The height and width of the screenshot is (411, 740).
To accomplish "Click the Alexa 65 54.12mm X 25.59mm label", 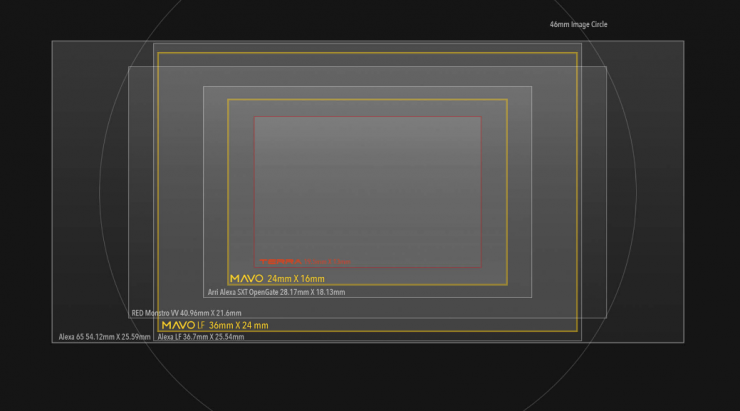I will (104, 337).
